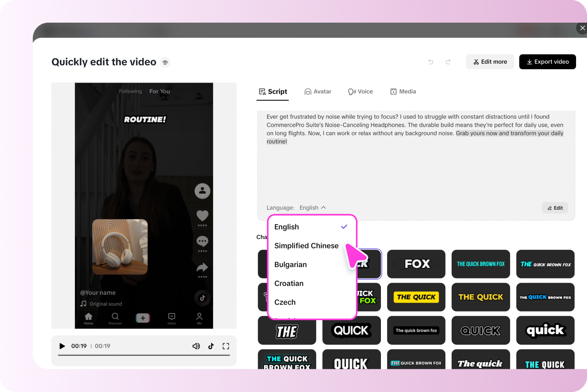
Task: Click the profile avatar icon in the preview
Action: (x=203, y=191)
